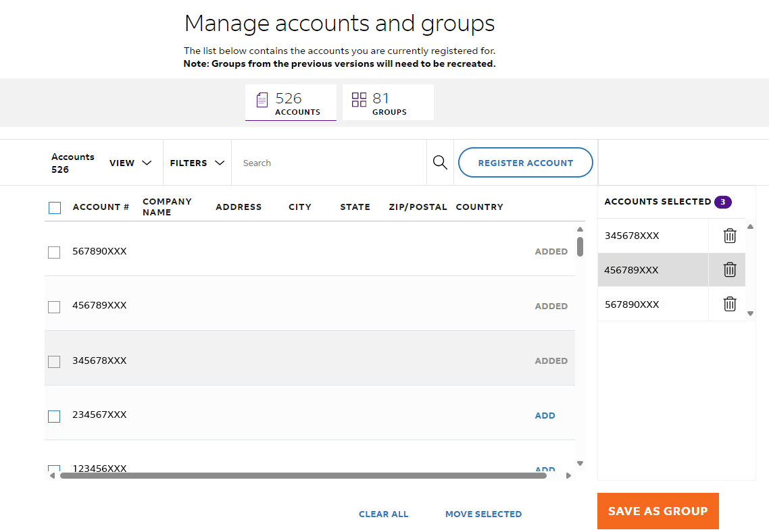Viewport: 769px width, 532px height.
Task: Click REGISTER ACCOUNT button
Action: 525,163
